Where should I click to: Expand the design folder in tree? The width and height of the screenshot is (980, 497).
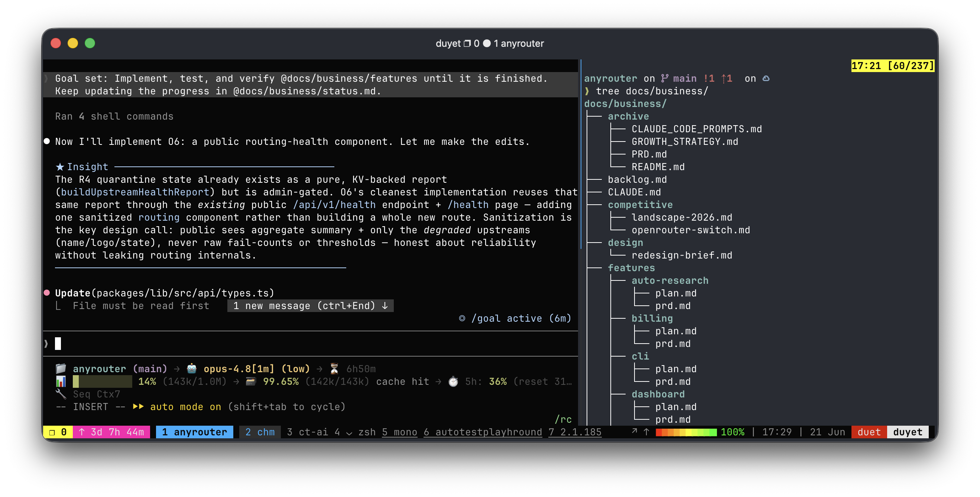[x=626, y=242]
